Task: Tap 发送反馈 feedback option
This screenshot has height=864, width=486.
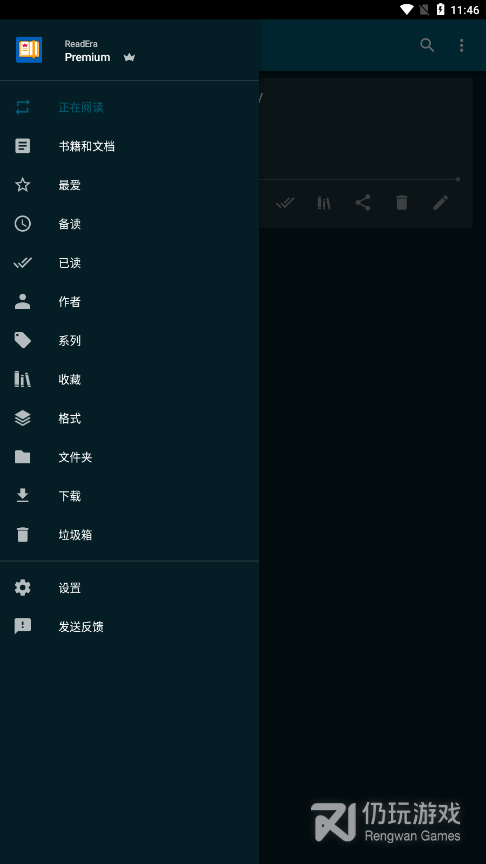Action: tap(129, 627)
